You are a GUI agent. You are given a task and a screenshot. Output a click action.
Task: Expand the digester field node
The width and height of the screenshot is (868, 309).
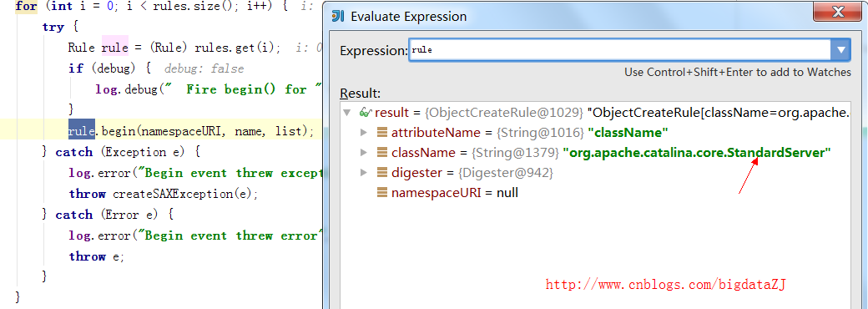pyautogui.click(x=364, y=173)
